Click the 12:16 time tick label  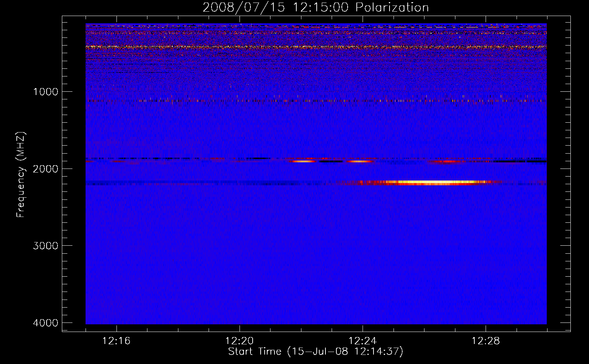point(116,341)
